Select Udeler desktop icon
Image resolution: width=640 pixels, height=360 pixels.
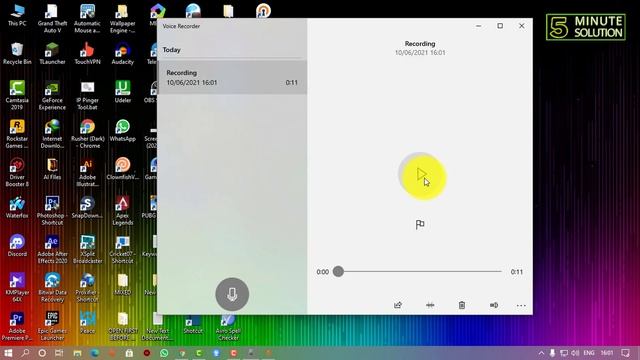tap(122, 92)
